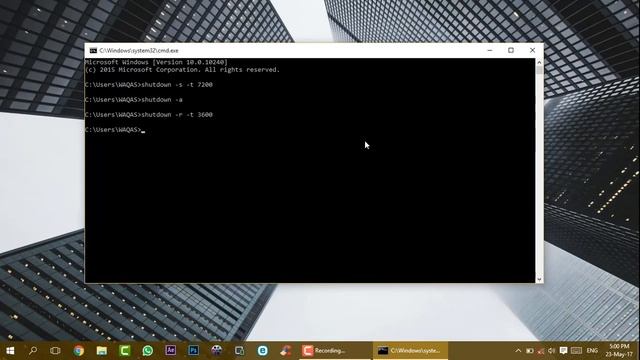Click the cmd scrollbar down arrow
Image resolution: width=640 pixels, height=360 pixels.
point(539,279)
